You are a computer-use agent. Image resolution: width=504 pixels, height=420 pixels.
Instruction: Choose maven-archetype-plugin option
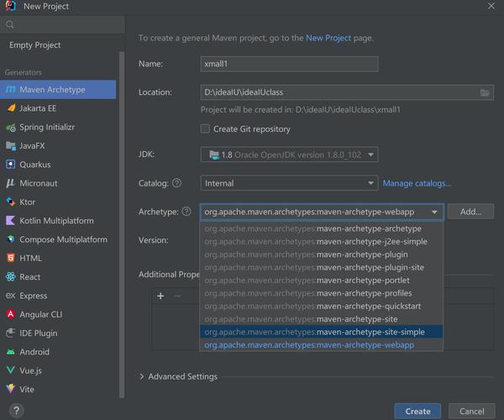(322, 255)
